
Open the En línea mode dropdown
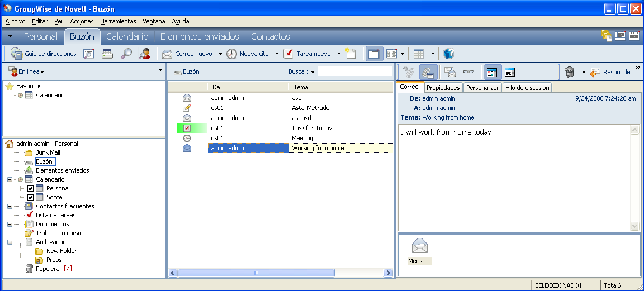point(27,72)
